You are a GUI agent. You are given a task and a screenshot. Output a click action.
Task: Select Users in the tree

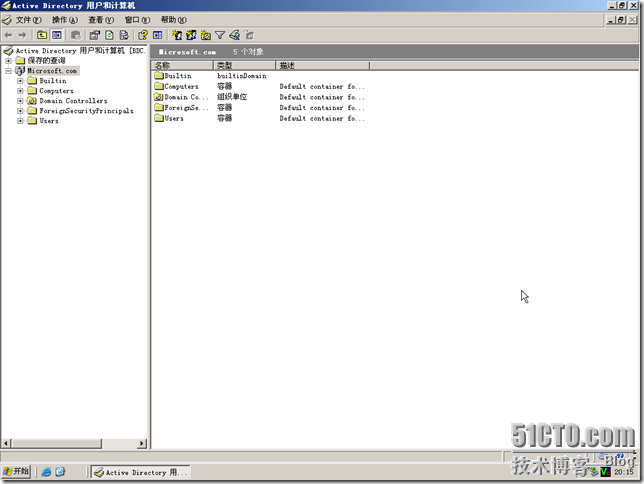coord(49,121)
